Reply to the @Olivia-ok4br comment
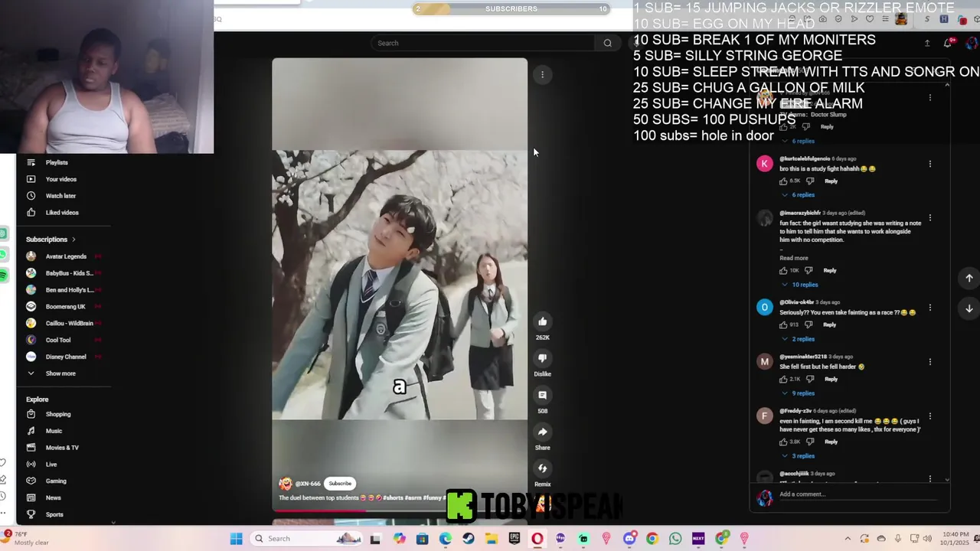The height and width of the screenshot is (551, 980). click(x=829, y=324)
